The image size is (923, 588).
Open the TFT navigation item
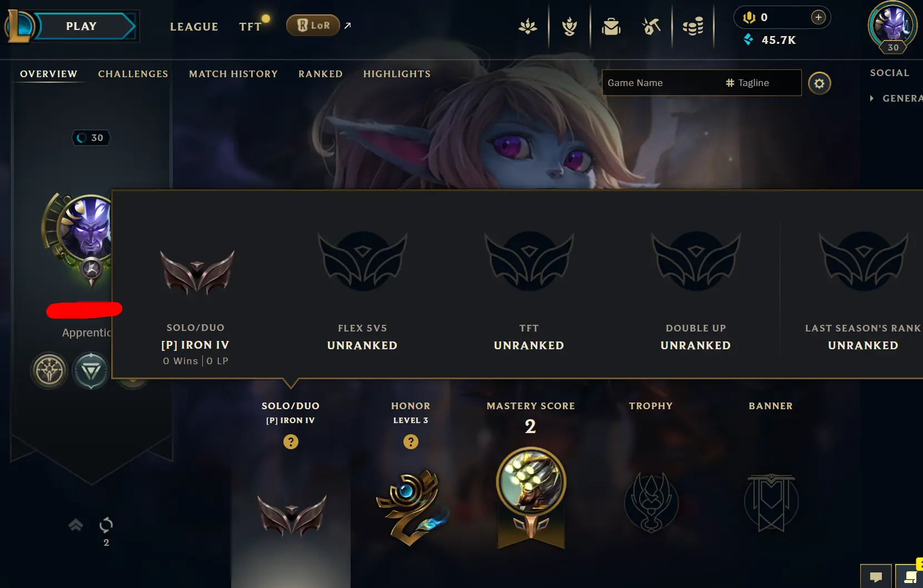(251, 27)
